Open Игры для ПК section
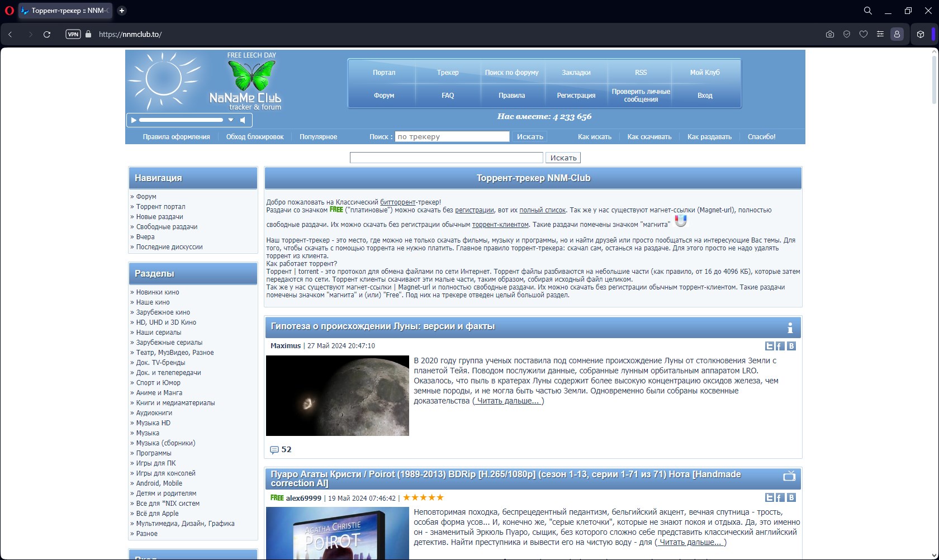Image resolution: width=939 pixels, height=560 pixels. tap(156, 463)
